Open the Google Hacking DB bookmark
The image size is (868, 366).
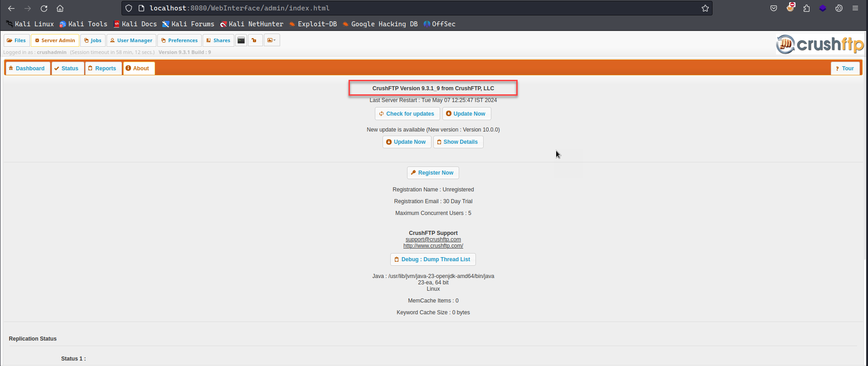[x=380, y=24]
